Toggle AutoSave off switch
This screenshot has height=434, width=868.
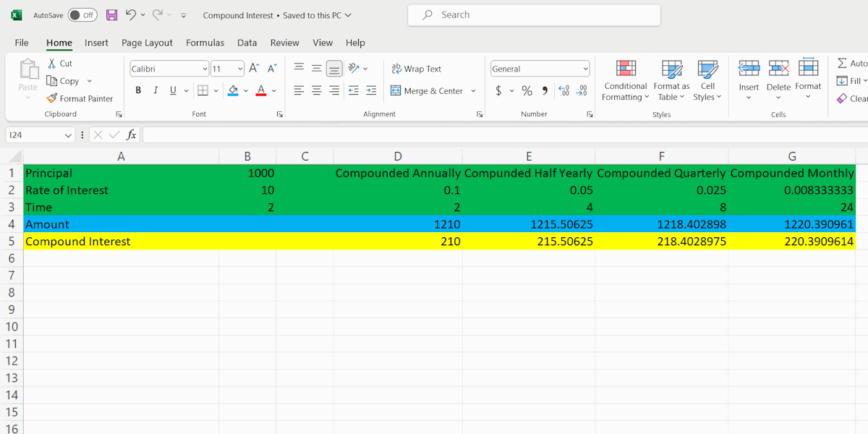pos(82,14)
